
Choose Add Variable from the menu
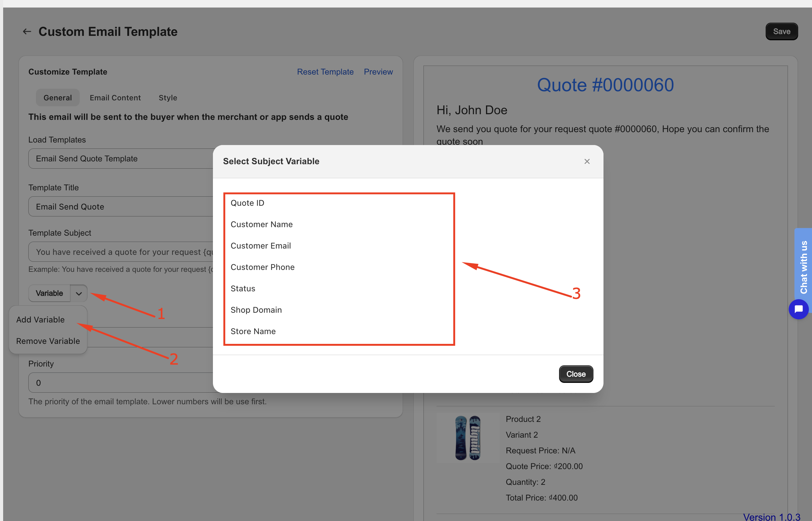[x=40, y=320]
